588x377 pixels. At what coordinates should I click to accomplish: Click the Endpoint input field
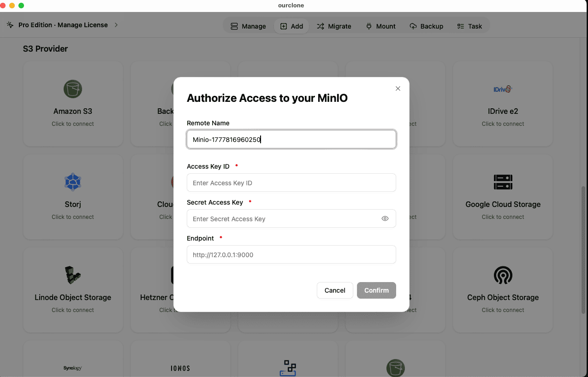(x=291, y=254)
